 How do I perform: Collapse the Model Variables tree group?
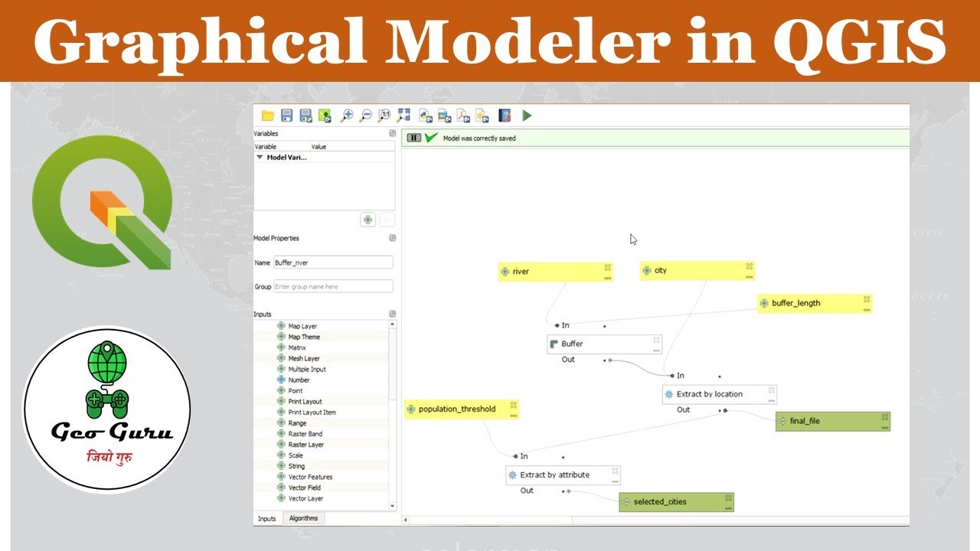click(260, 157)
